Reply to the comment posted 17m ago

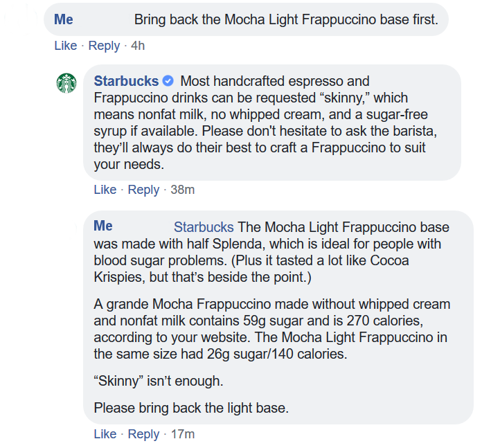pyautogui.click(x=143, y=434)
